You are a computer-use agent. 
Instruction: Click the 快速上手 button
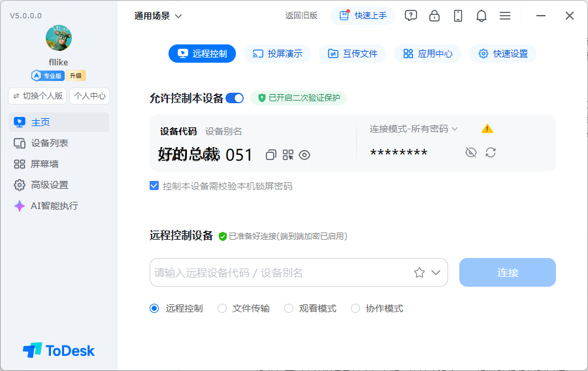point(363,16)
